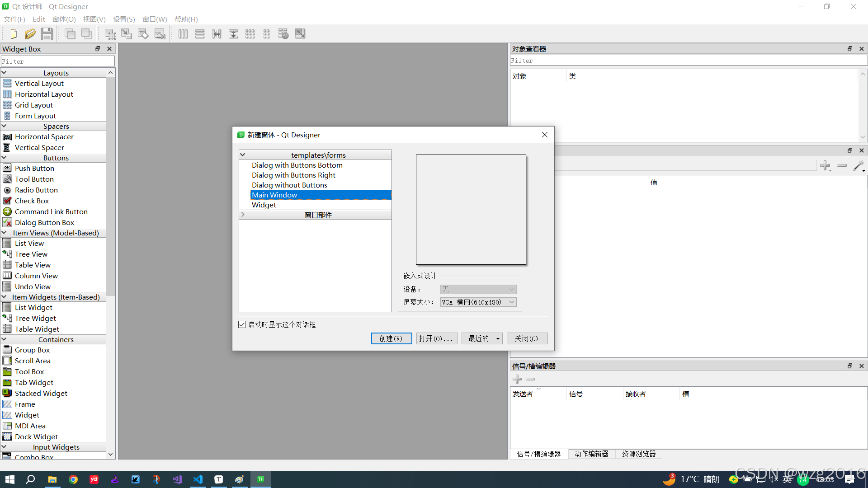868x488 pixels.
Task: Click the Widget Box filter field
Action: [58, 61]
